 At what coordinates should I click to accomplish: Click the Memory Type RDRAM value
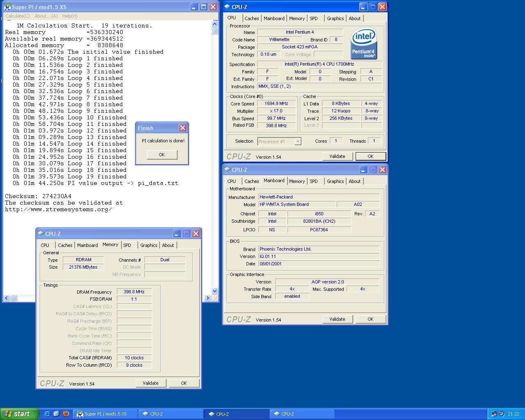tap(83, 260)
